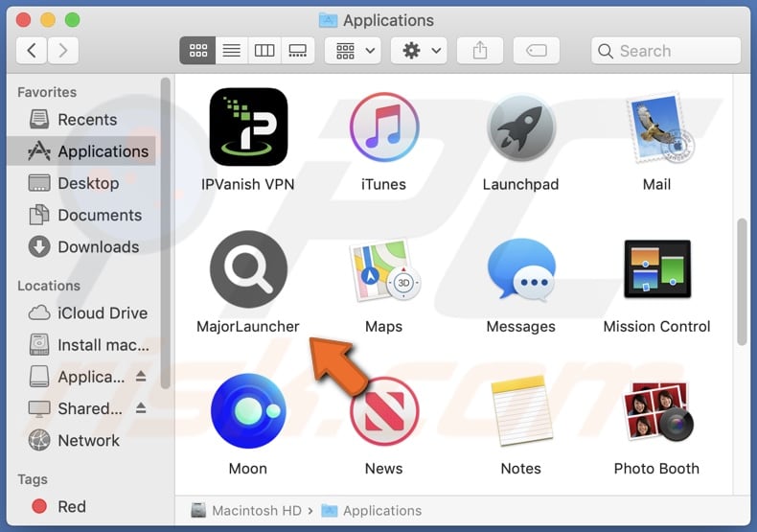Select the Mission Control icon

coord(656,269)
